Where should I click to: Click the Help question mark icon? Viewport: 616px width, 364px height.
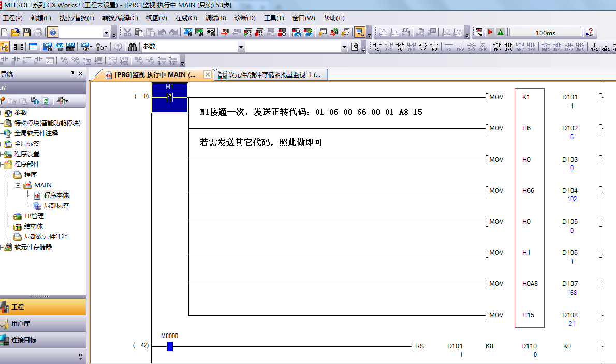click(x=53, y=33)
